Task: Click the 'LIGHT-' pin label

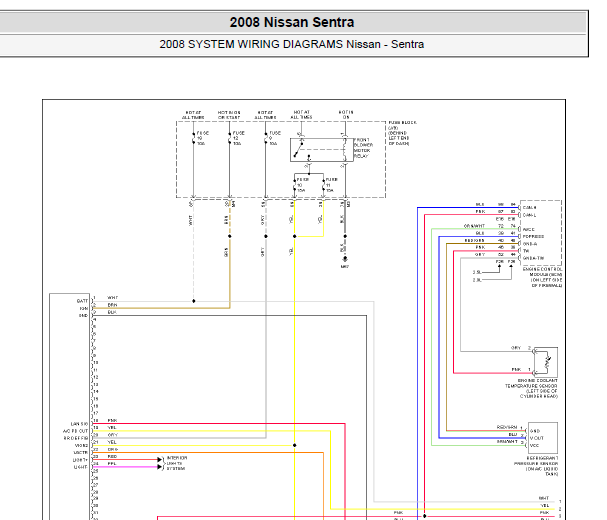Action: click(x=81, y=467)
